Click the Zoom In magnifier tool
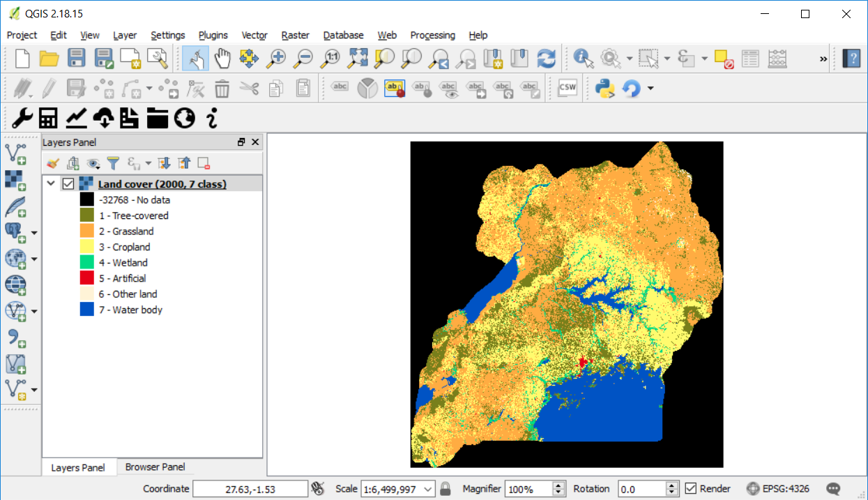Screen dimensions: 868x500 pyautogui.click(x=277, y=59)
